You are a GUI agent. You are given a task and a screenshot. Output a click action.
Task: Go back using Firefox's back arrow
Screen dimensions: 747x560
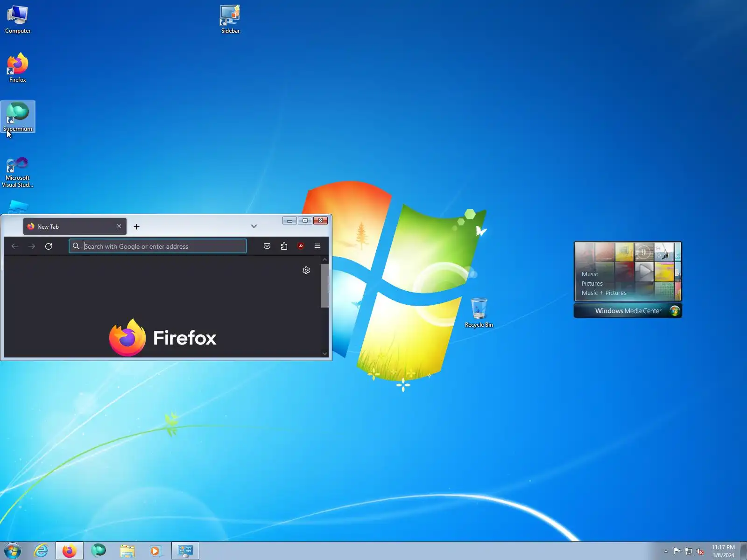click(15, 246)
